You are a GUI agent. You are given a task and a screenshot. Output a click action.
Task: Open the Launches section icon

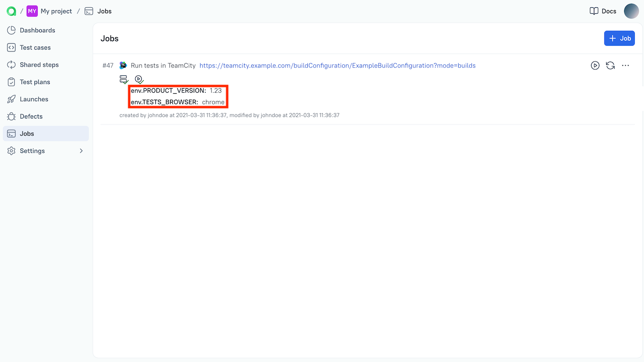[11, 99]
